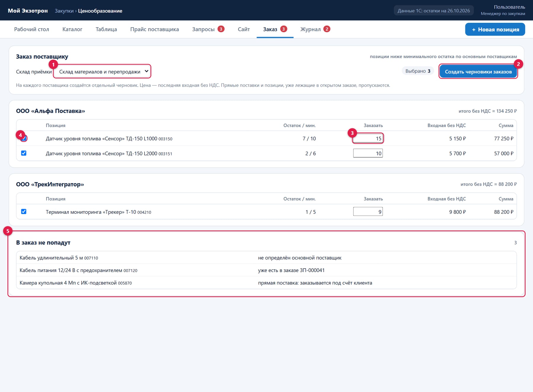Click the item name Датчик ТД-150 L2000
This screenshot has height=392, width=533.
click(x=102, y=153)
